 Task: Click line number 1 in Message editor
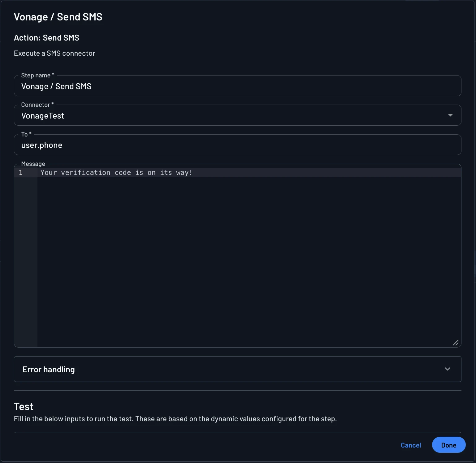click(x=21, y=173)
